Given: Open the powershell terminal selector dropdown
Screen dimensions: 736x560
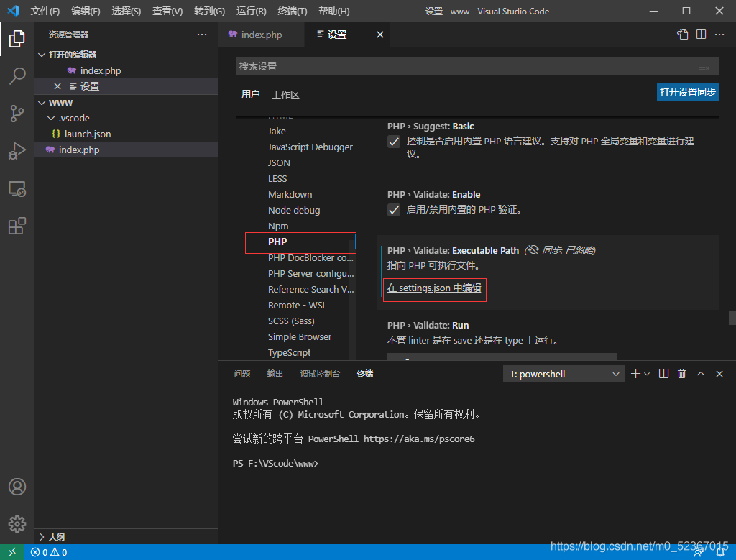Looking at the screenshot, I should click(x=564, y=374).
